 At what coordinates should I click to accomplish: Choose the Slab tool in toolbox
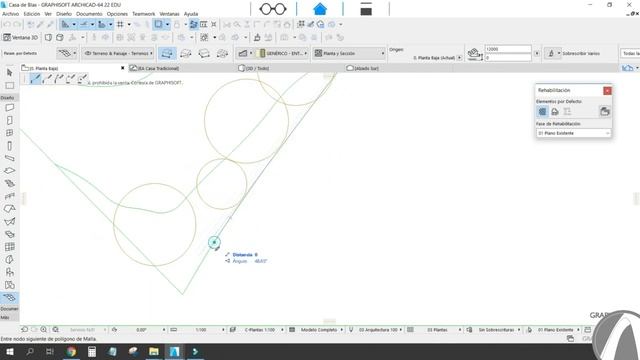coord(9,171)
